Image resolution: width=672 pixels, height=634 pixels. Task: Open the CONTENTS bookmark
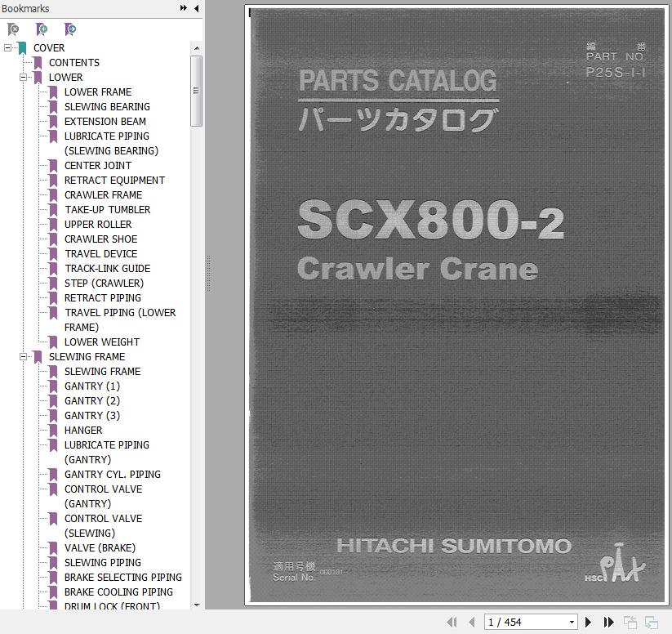74,63
